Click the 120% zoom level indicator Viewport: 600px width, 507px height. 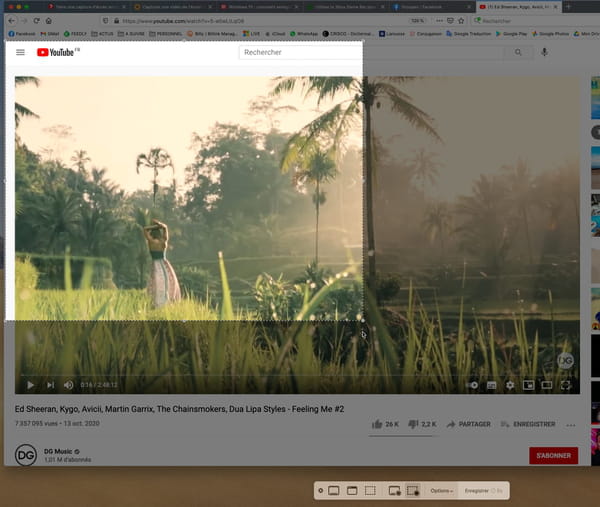[417, 21]
